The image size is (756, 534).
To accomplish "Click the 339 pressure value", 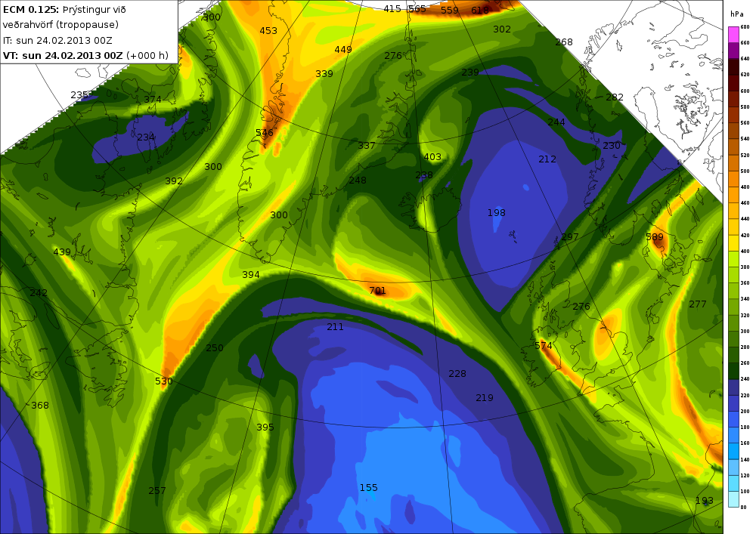I will tap(324, 74).
